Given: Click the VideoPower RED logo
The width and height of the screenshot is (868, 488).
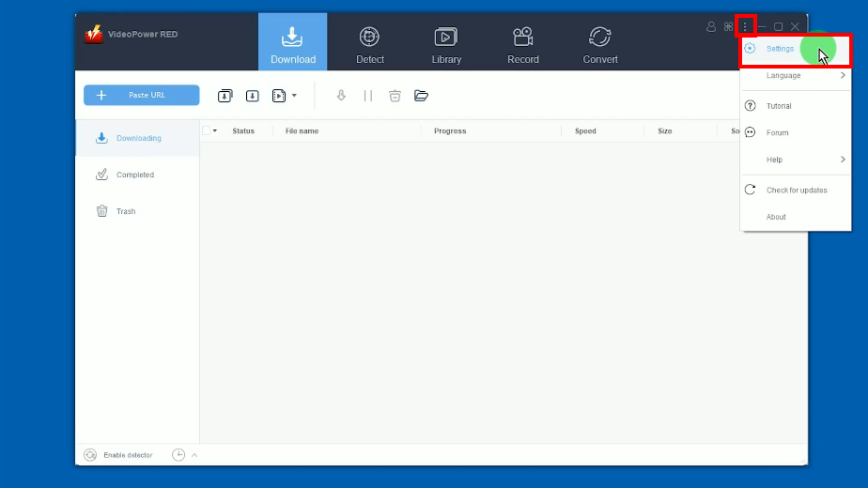Looking at the screenshot, I should click(x=94, y=35).
